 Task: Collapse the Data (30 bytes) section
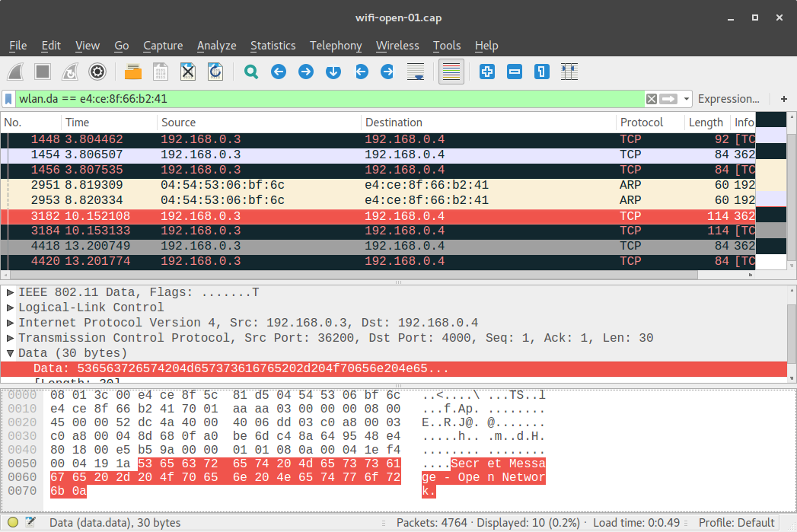click(10, 352)
